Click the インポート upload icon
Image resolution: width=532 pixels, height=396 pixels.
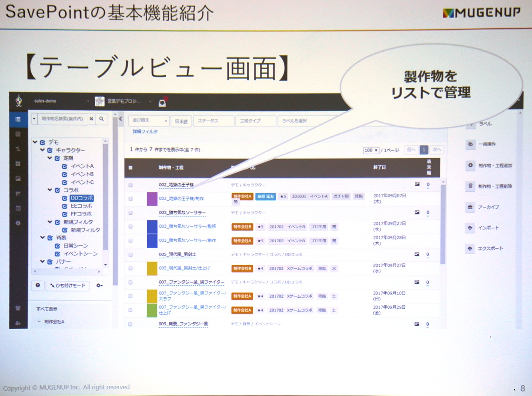pyautogui.click(x=470, y=228)
